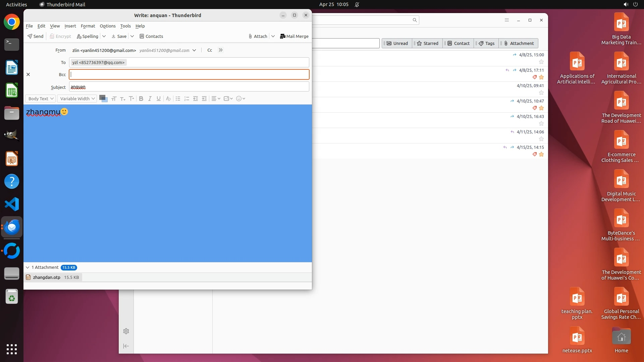Click the Mail Merge button
The image size is (644, 362).
pyautogui.click(x=294, y=36)
